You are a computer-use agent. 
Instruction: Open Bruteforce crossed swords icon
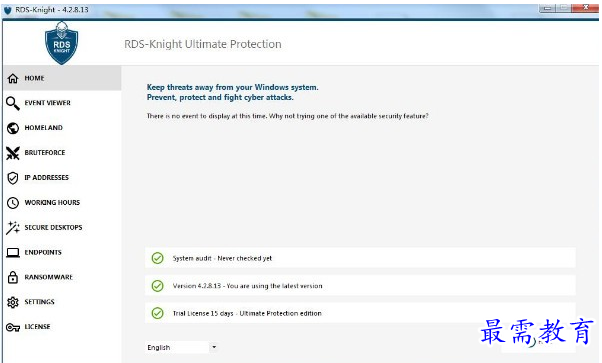point(13,153)
